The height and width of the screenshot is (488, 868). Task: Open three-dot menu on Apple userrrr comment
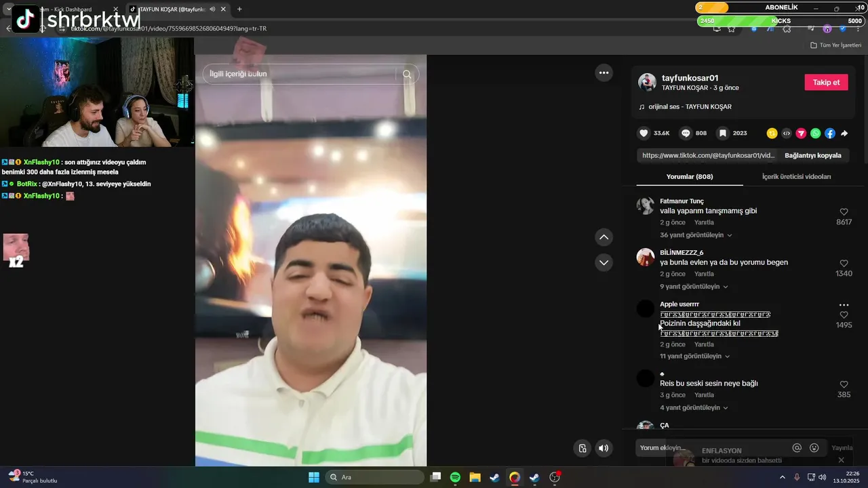click(x=844, y=305)
